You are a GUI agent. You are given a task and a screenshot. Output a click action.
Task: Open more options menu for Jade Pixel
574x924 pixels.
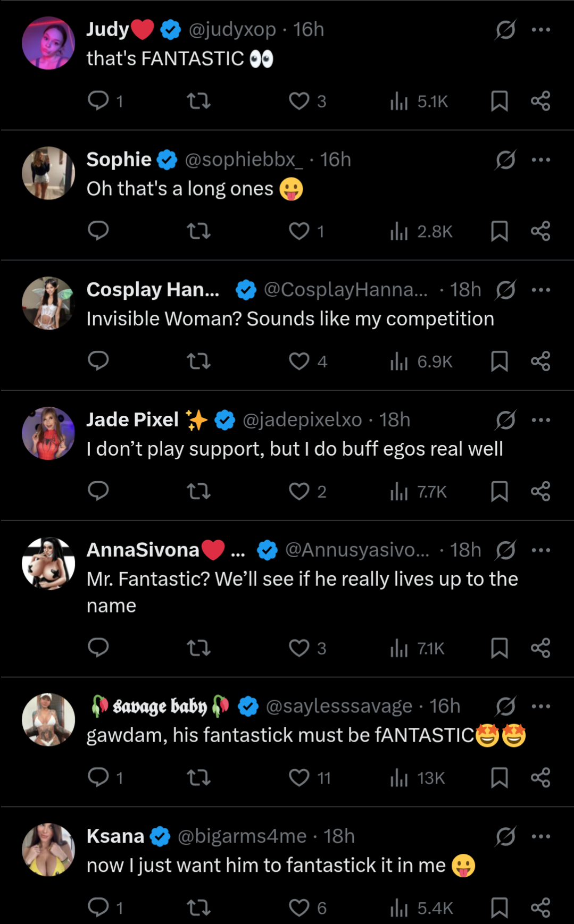541,420
